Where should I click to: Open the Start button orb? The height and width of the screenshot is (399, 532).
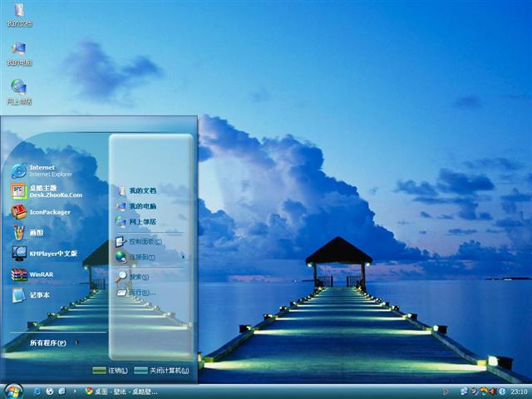click(13, 392)
